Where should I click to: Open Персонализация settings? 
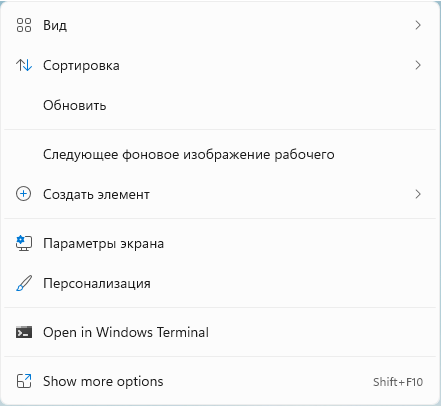point(220,283)
